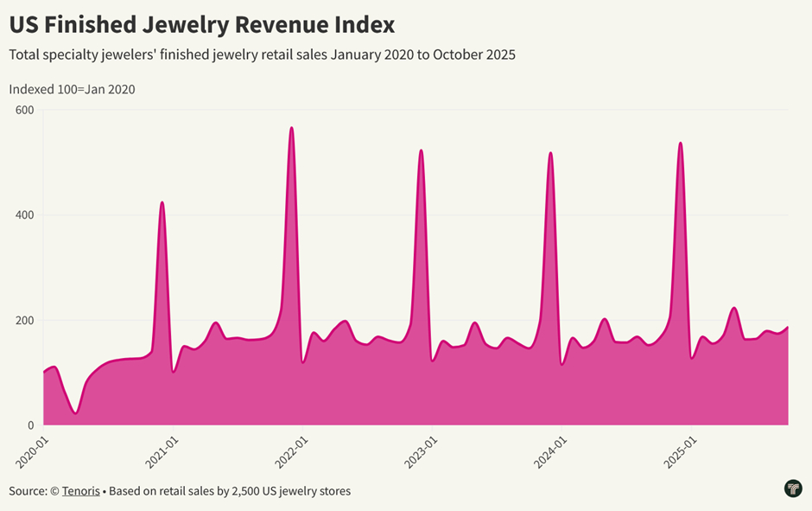Click the 400 y-axis label
This screenshot has width=812, height=511.
point(24,215)
